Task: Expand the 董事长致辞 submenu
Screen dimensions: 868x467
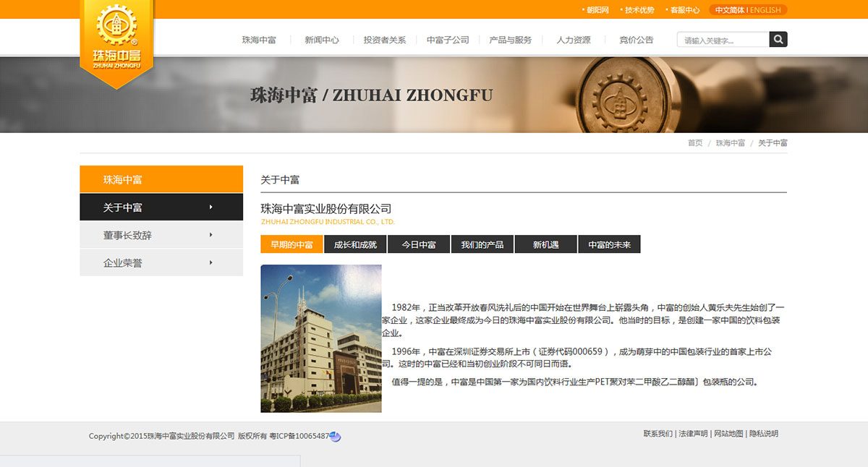Action: coord(210,235)
